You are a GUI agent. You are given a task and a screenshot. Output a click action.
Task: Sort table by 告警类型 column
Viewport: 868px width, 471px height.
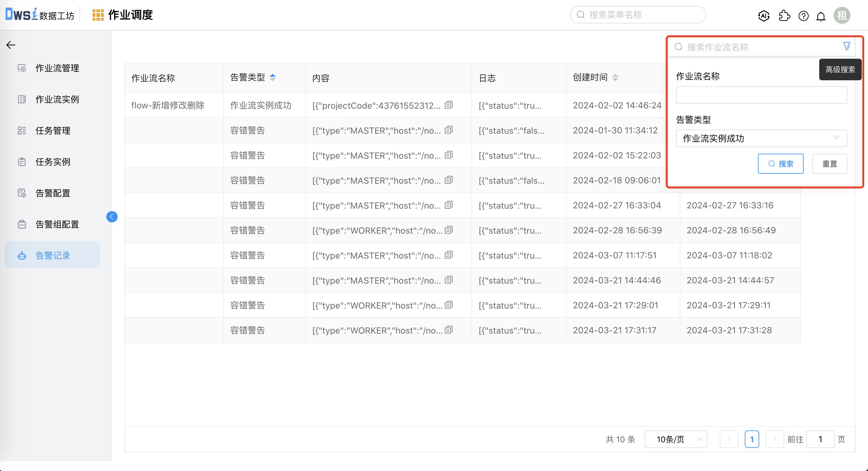[x=273, y=77]
